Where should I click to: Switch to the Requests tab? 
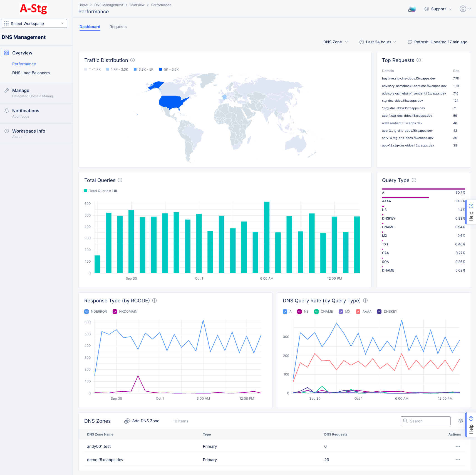point(118,27)
